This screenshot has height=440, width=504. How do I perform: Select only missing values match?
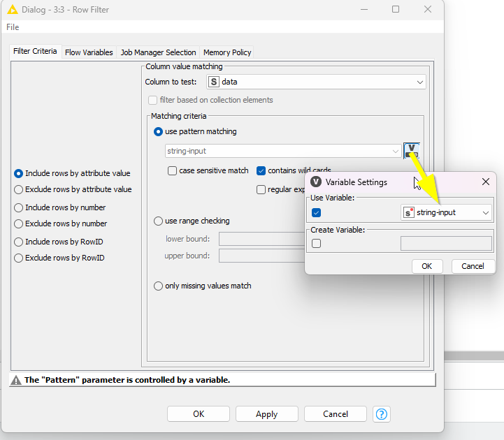click(158, 286)
